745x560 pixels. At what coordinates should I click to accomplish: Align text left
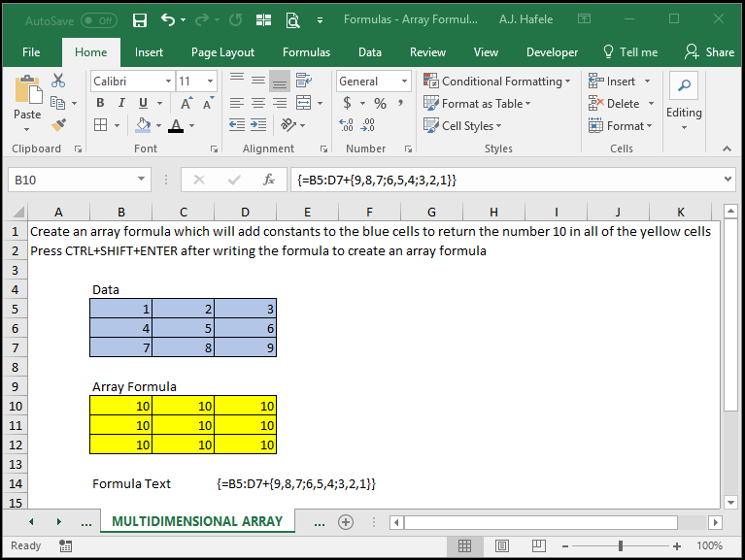(x=237, y=103)
